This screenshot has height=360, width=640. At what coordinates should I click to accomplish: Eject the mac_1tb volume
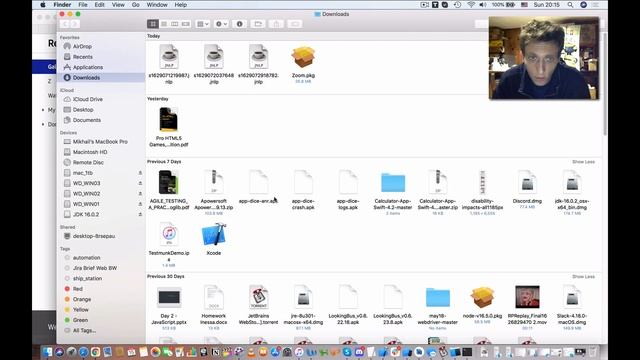(x=140, y=173)
